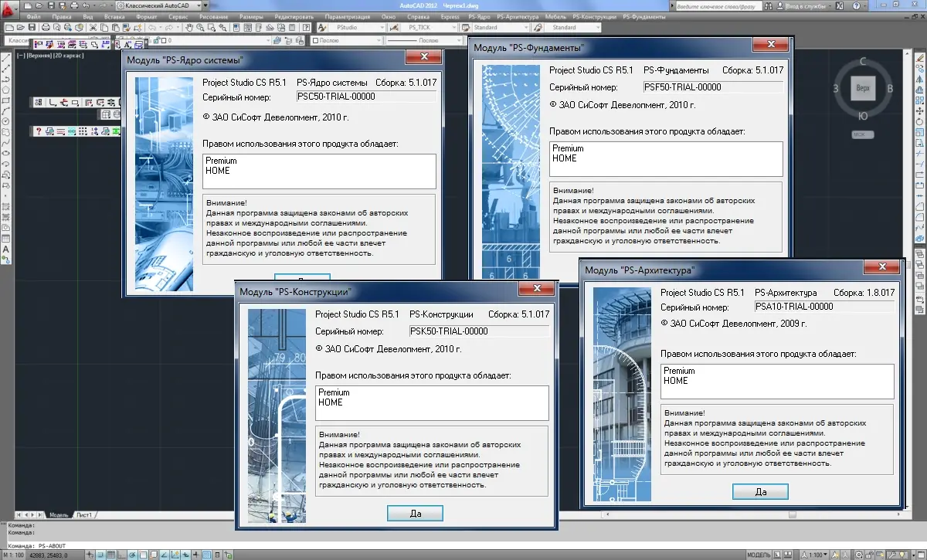Click Да in PS-Конструкции dialog
Viewport: 927px width, 560px height.
tap(415, 513)
